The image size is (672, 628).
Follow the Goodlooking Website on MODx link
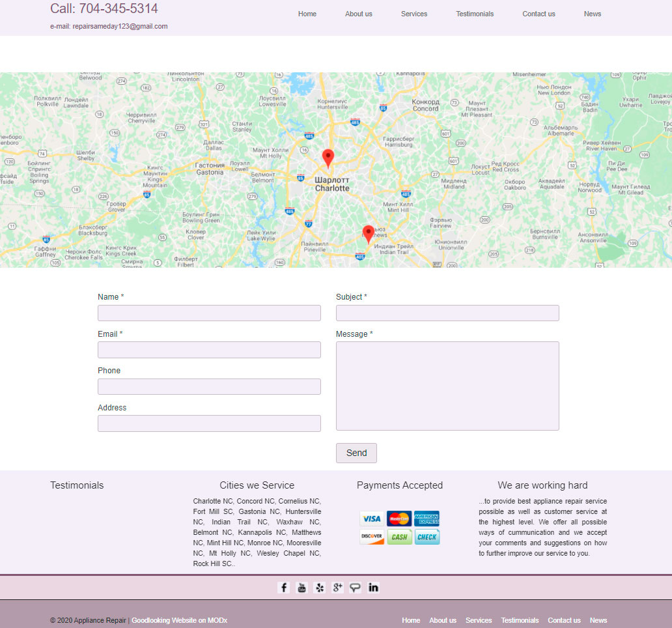[x=179, y=620]
